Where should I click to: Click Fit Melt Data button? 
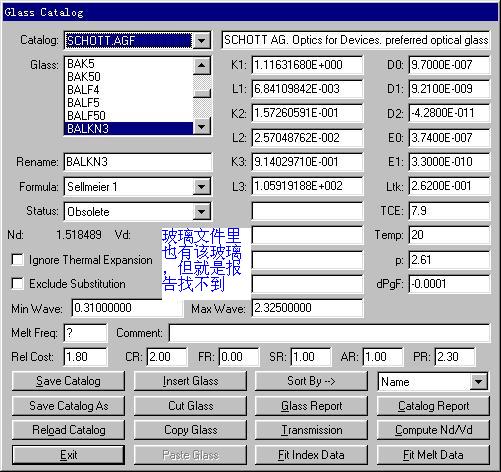433,455
